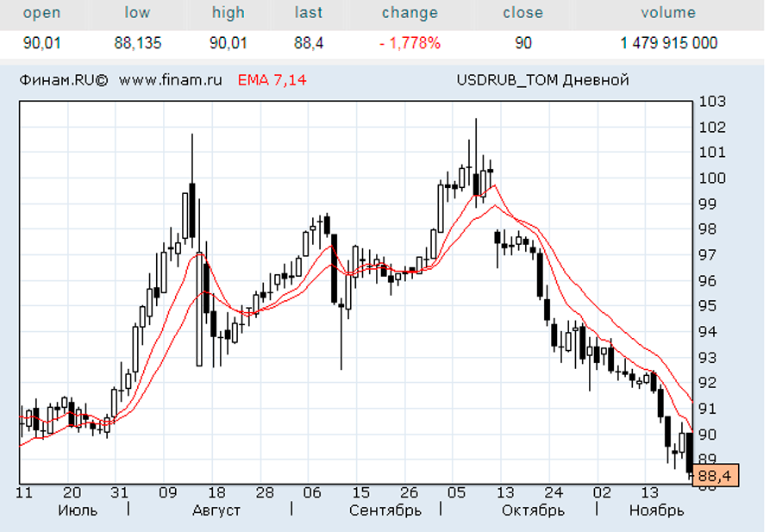776x532 pixels.
Task: Select the "high" column header
Action: click(228, 13)
